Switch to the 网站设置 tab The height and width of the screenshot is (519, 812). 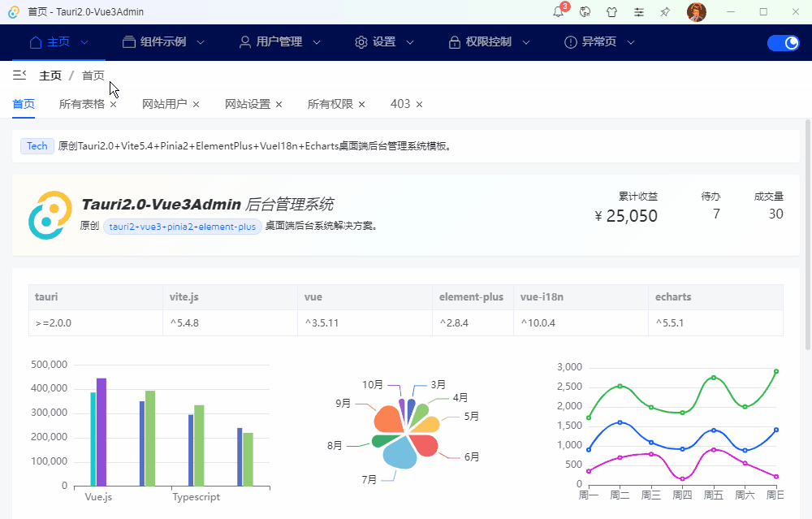pyautogui.click(x=248, y=104)
